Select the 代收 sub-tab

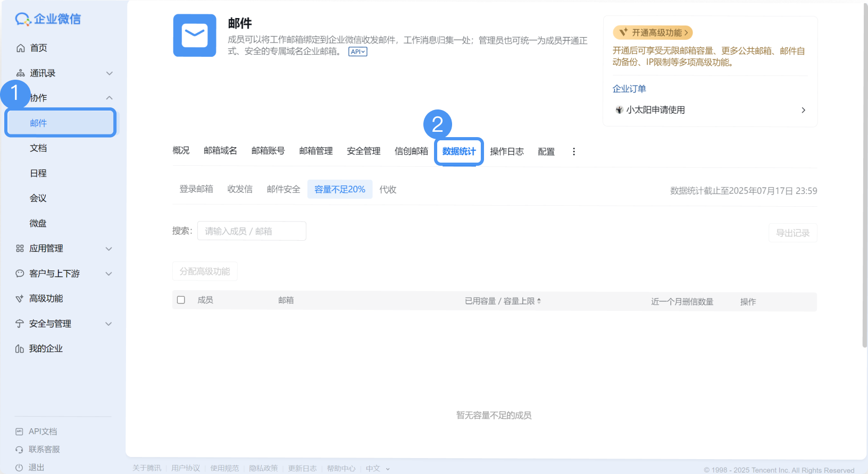click(x=388, y=189)
